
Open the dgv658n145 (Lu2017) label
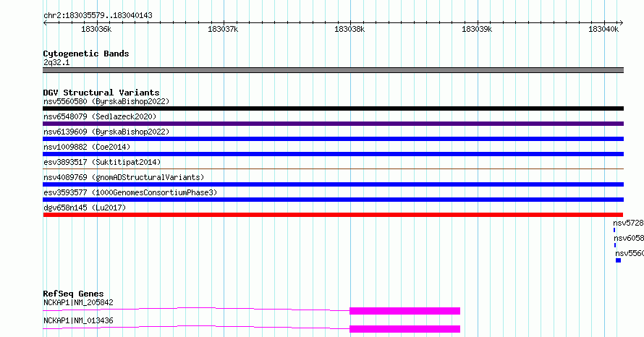coord(85,208)
